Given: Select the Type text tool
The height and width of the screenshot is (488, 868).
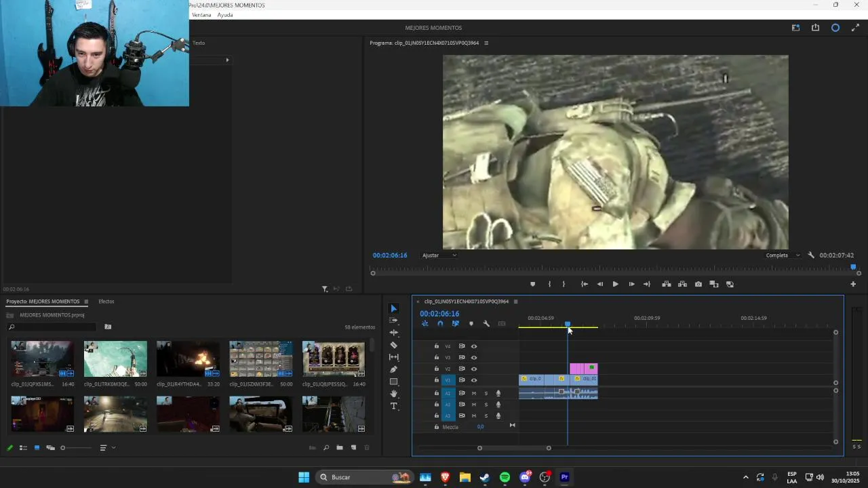Looking at the screenshot, I should click(x=393, y=406).
